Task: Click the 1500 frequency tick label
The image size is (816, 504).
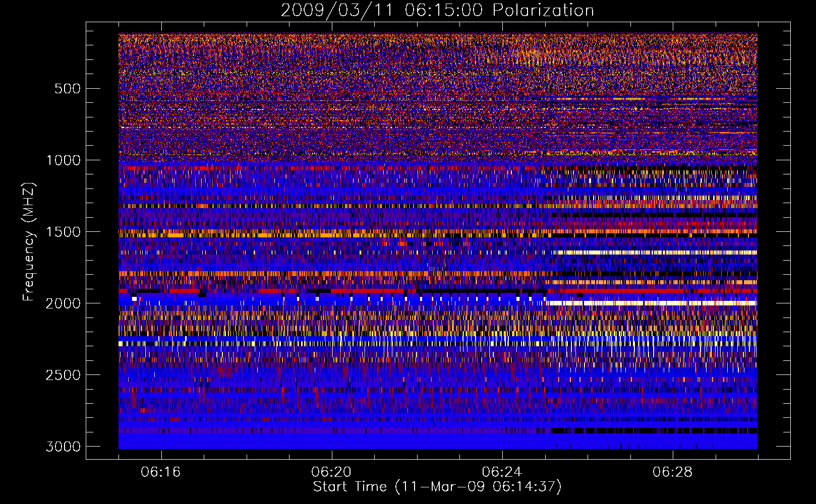Action: tap(63, 232)
